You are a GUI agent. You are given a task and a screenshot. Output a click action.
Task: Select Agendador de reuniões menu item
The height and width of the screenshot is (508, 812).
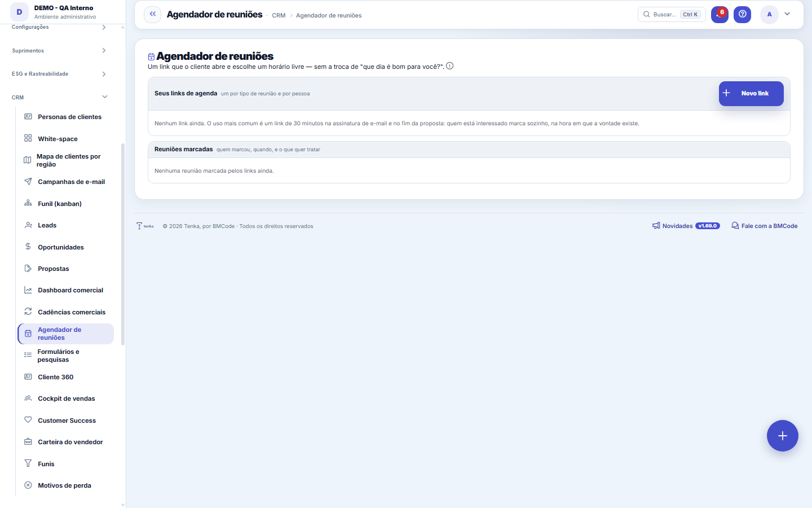pos(65,334)
